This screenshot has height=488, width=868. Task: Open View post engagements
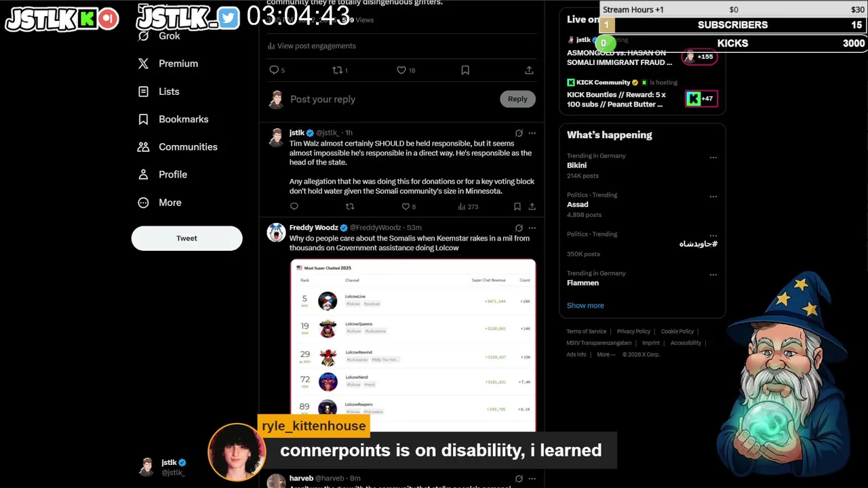(x=312, y=46)
